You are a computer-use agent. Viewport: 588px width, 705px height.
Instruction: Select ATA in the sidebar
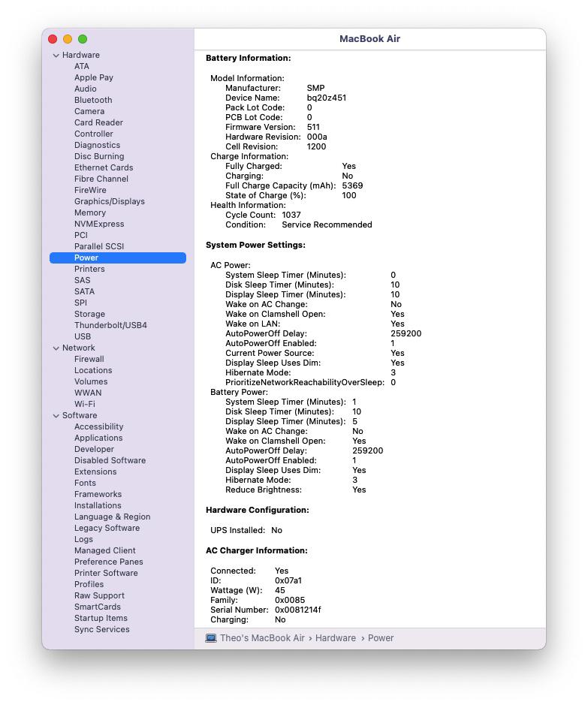point(82,67)
